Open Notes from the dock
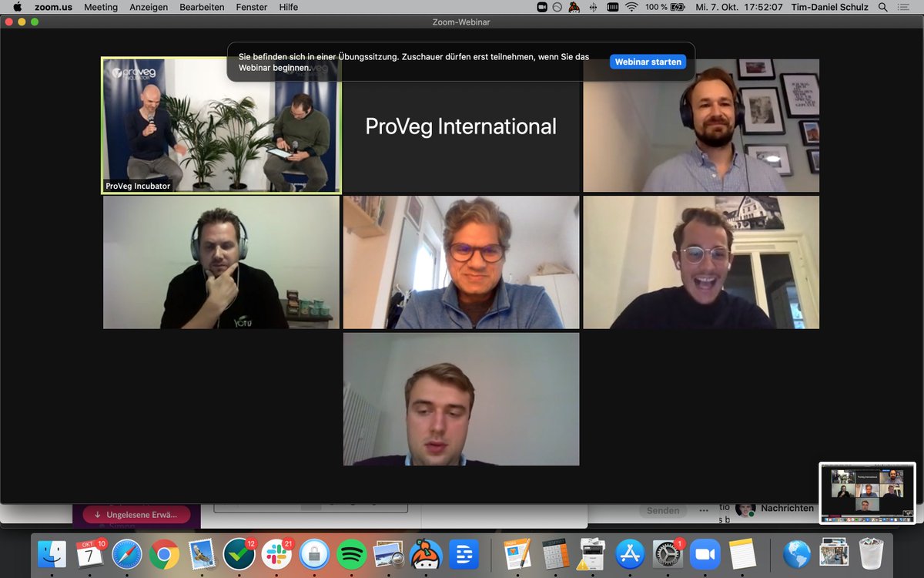 742,553
